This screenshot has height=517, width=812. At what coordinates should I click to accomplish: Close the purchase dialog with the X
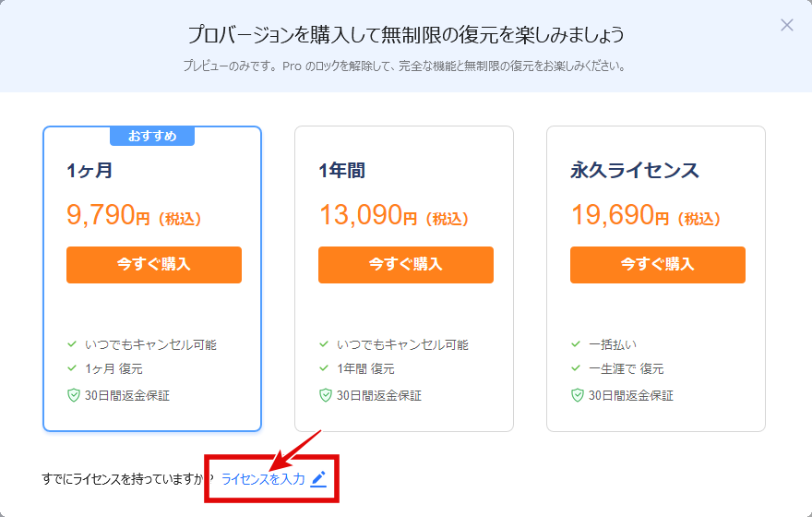[x=786, y=25]
